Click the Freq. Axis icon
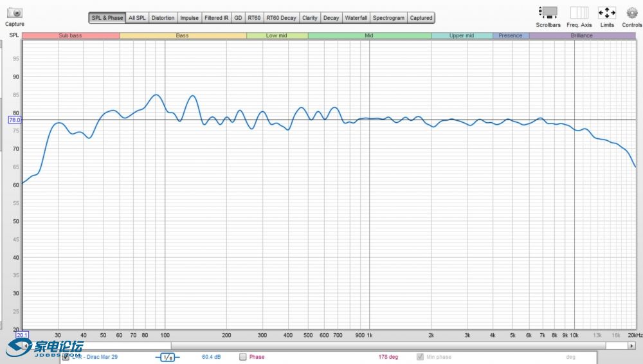 point(579,13)
